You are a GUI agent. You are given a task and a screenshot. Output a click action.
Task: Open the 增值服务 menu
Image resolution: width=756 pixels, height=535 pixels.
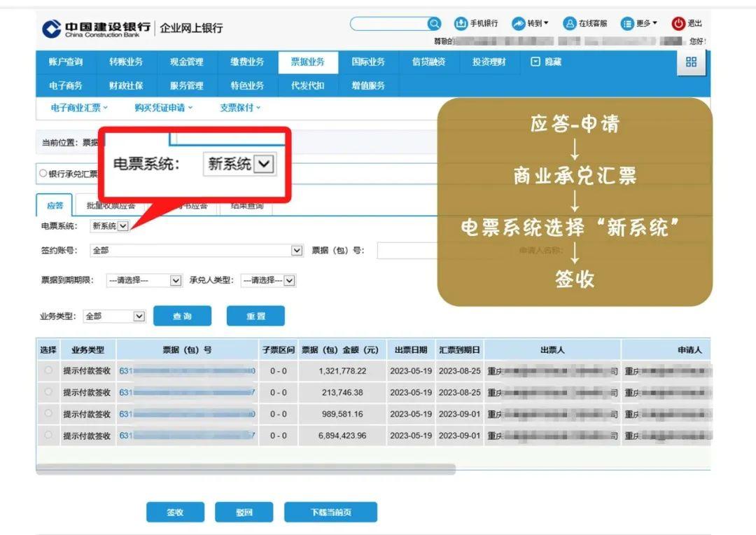click(x=368, y=85)
